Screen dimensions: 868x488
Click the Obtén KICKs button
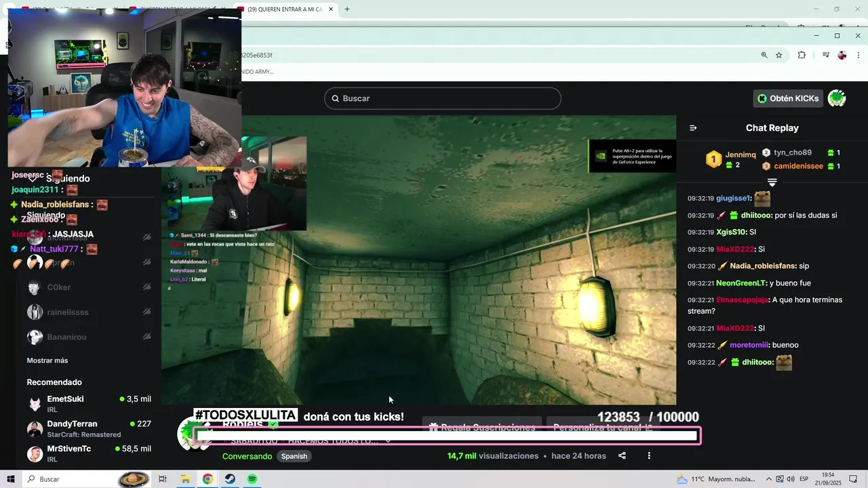[788, 98]
